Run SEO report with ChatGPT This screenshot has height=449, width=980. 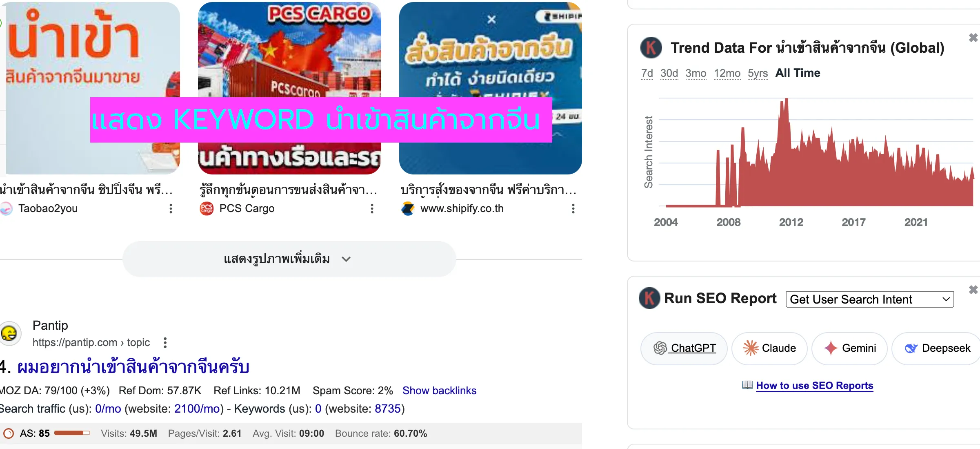[684, 348]
